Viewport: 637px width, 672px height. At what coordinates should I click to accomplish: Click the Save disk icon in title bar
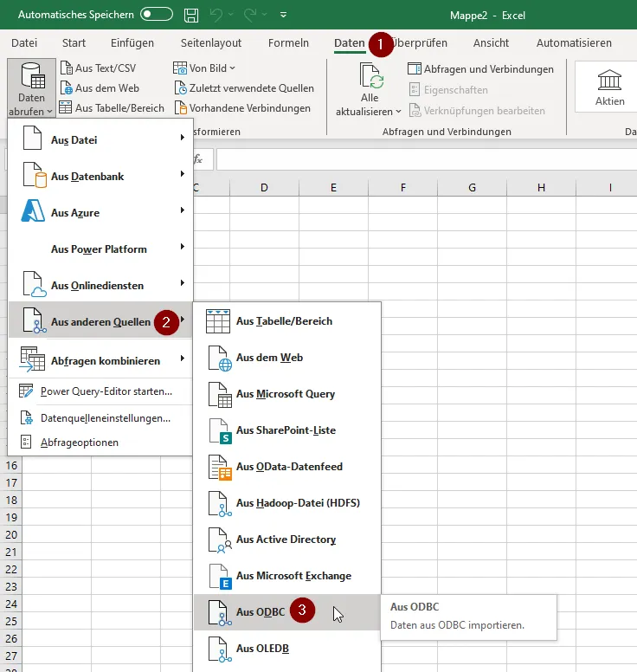tap(191, 16)
